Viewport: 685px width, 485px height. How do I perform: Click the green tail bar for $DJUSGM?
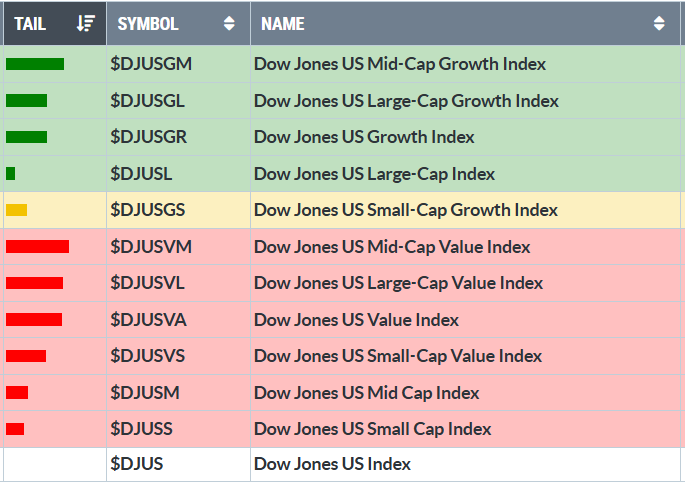tap(35, 64)
